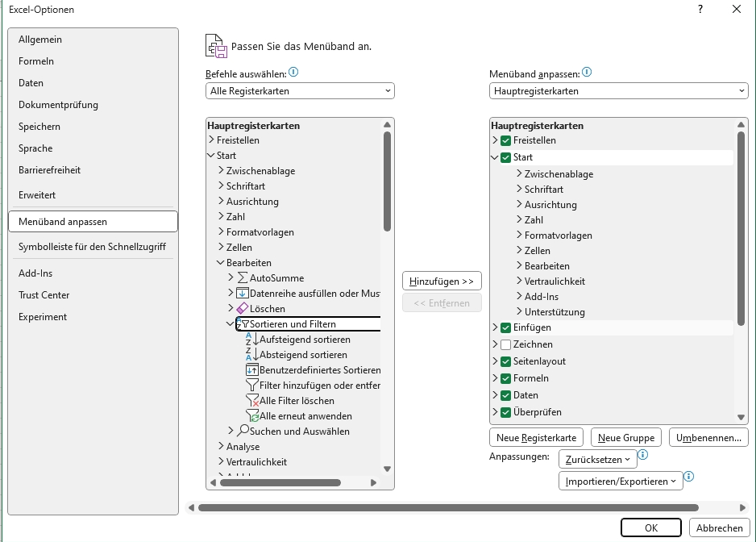Select Schriftart in the left list
The width and height of the screenshot is (756, 542).
tap(245, 186)
